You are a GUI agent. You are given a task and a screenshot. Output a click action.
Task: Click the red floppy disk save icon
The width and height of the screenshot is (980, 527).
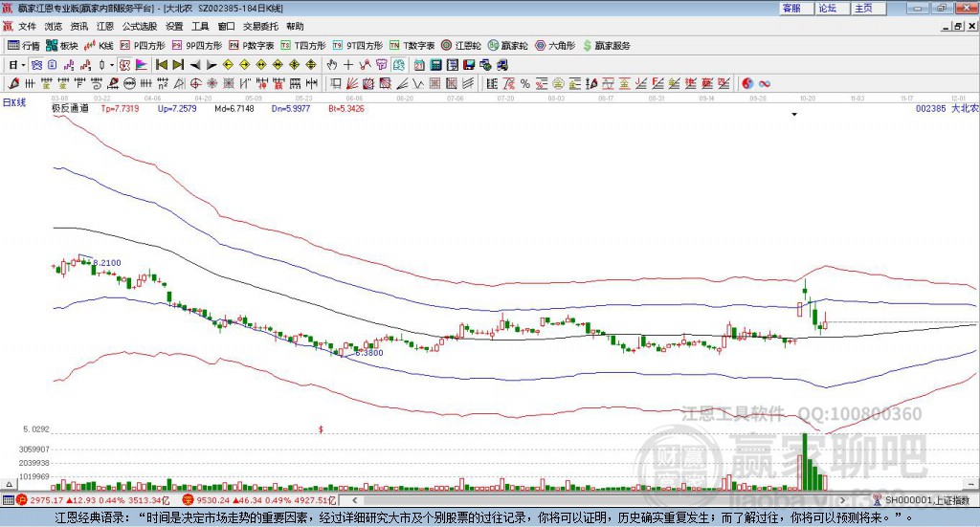(x=469, y=65)
